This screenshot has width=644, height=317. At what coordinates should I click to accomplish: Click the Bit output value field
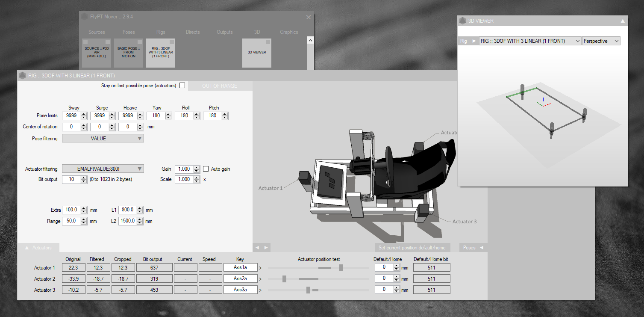pyautogui.click(x=71, y=179)
